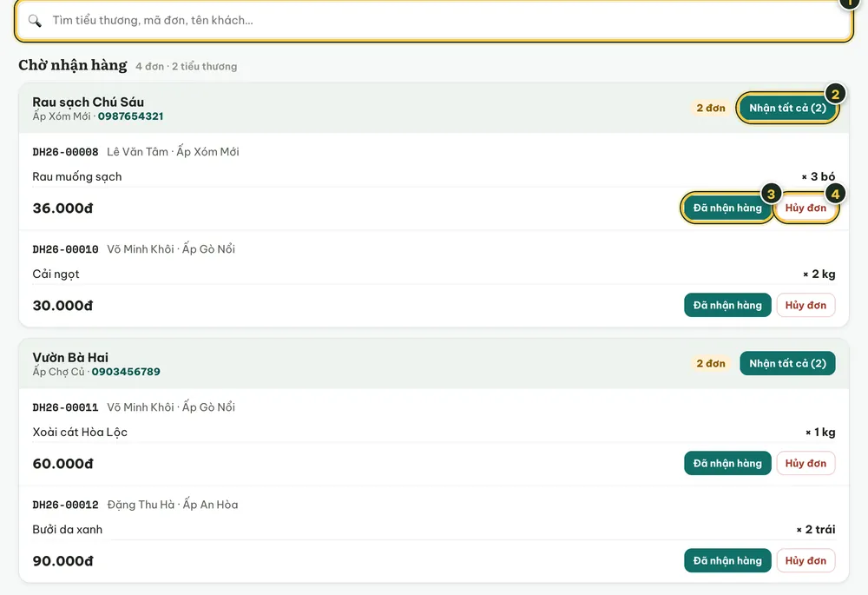Receive all orders for Vườn Bà Hai
868x595 pixels.
click(787, 363)
